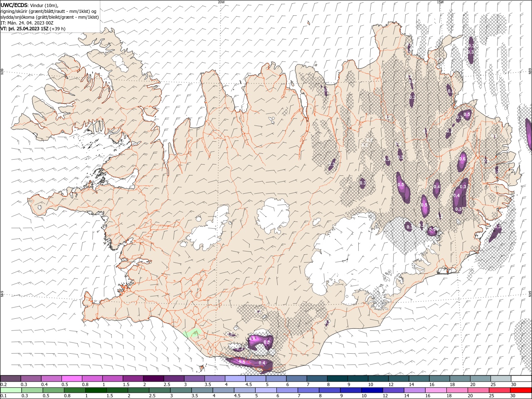Screen dimensions: 532x399
Task: Click the bright pink 0.5 swatch in the upper legend
Action: click(x=72, y=379)
